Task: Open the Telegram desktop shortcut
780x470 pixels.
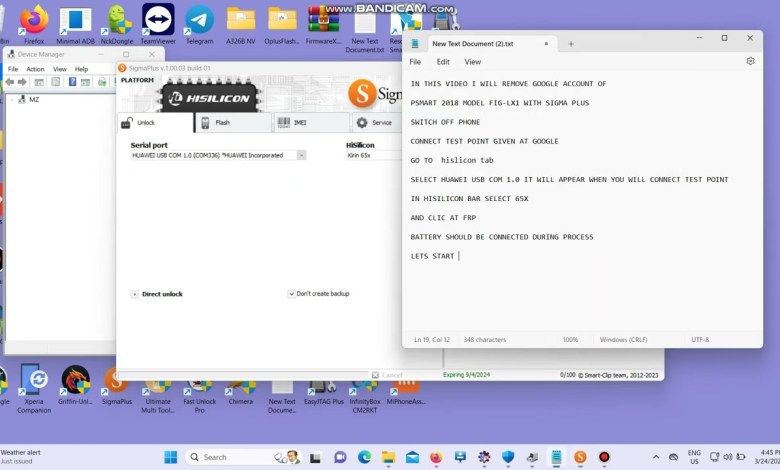Action: 199,21
